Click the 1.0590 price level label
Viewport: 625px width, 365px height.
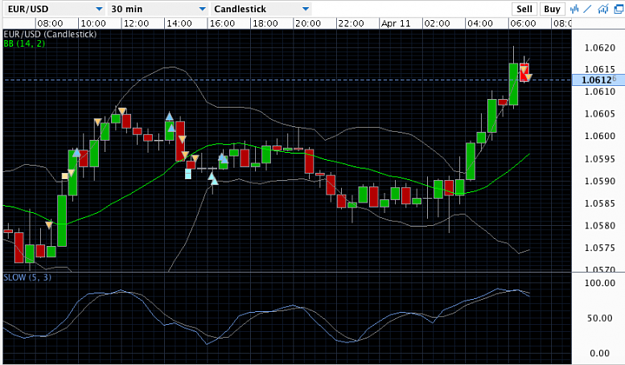(x=600, y=181)
